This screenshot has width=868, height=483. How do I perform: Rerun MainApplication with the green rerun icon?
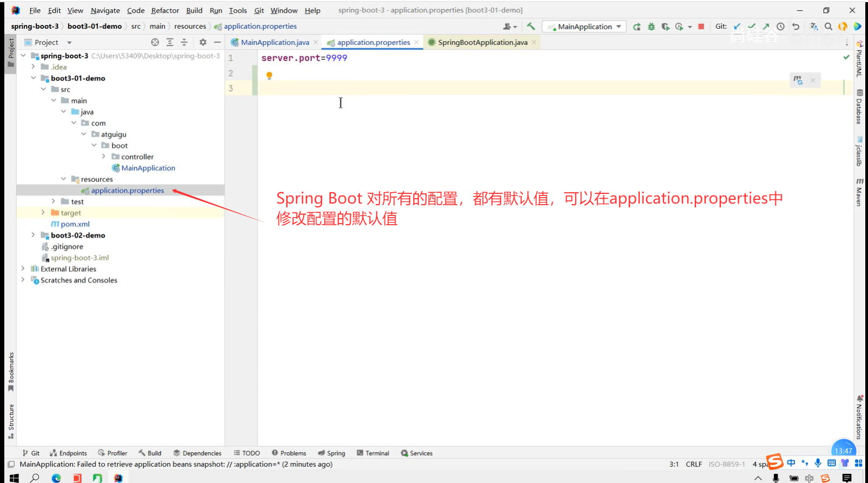[x=637, y=27]
